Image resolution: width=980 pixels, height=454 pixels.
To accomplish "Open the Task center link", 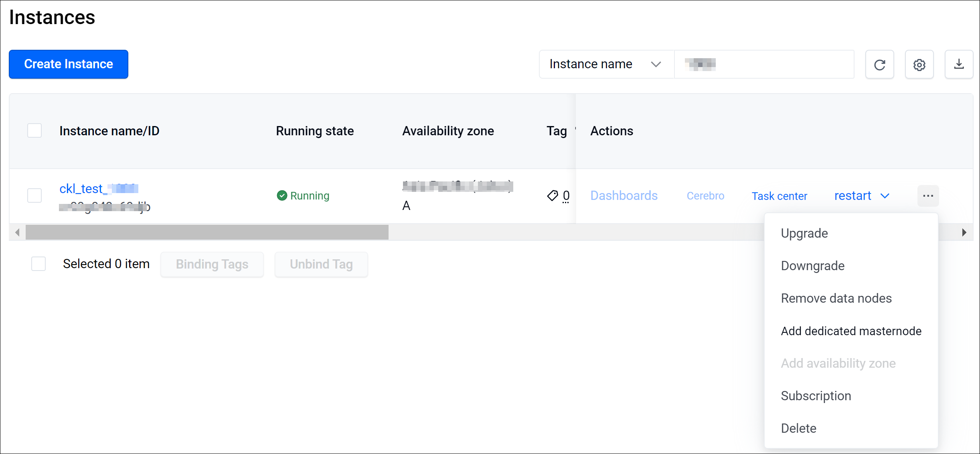I will [x=779, y=196].
